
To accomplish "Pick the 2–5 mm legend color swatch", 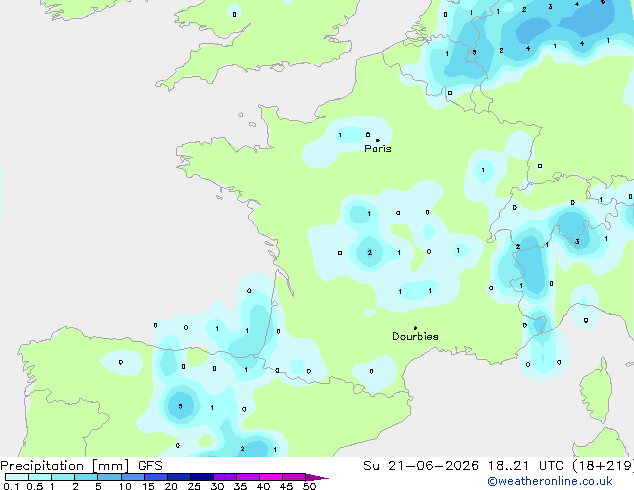I will click(x=86, y=477).
